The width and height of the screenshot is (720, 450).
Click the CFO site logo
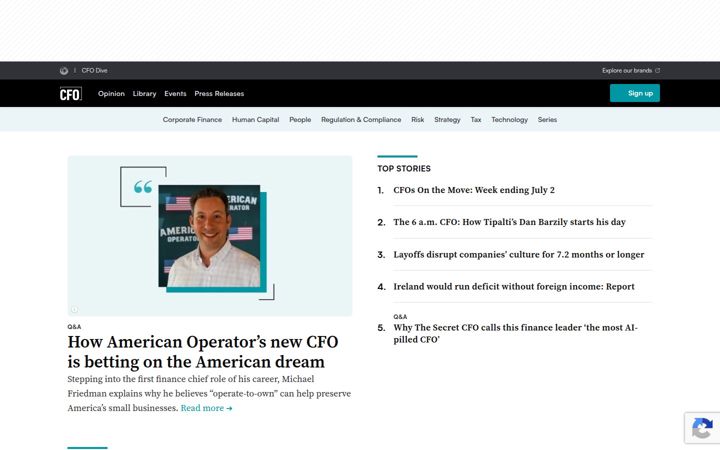(x=71, y=94)
